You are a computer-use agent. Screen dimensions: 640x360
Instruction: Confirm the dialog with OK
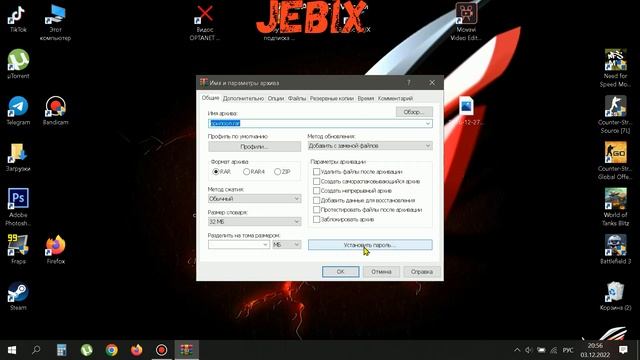[x=340, y=272]
